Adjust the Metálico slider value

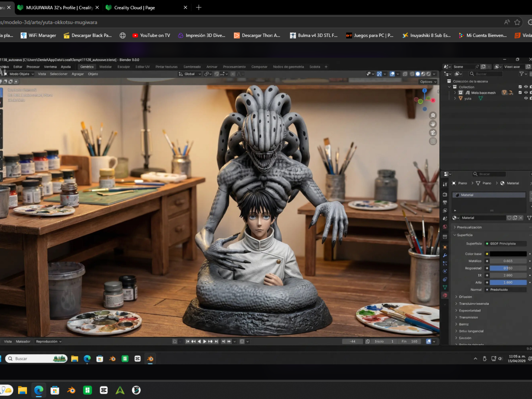(x=508, y=261)
